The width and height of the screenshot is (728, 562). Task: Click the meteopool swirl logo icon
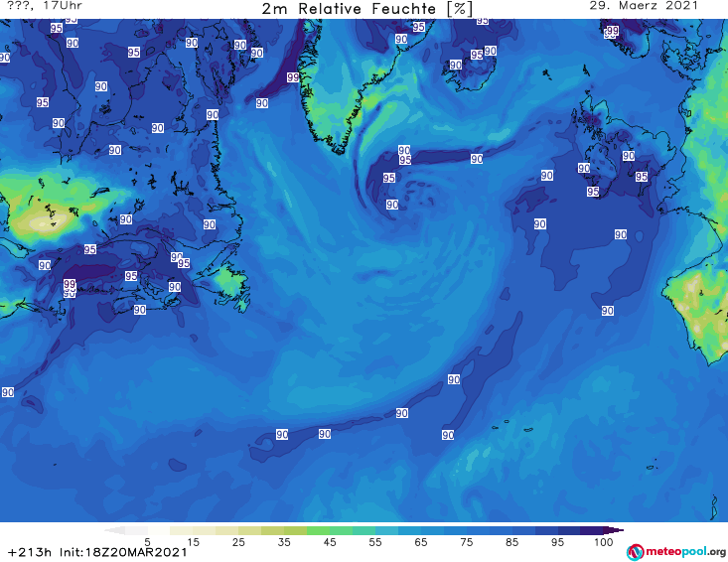pyautogui.click(x=636, y=552)
